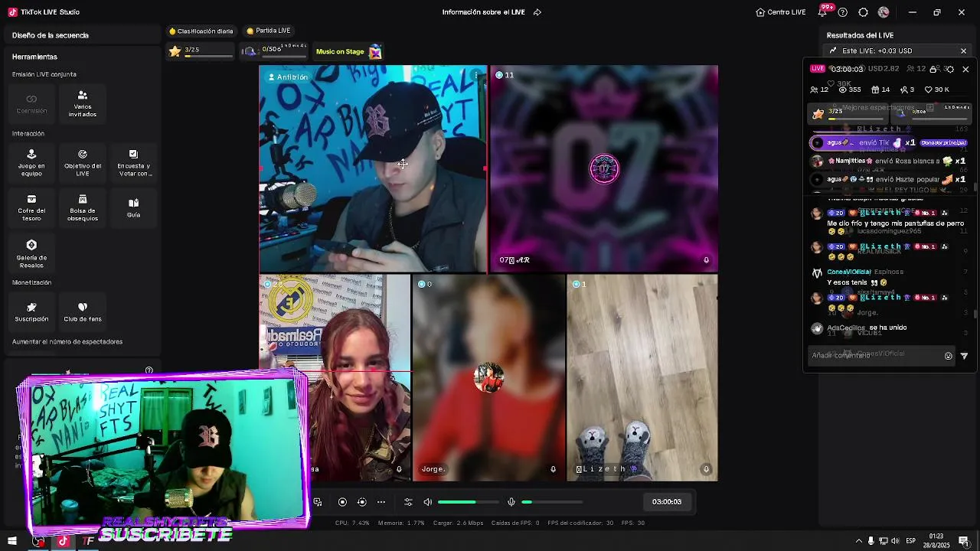Open the Suscripción monetization tool

31,311
